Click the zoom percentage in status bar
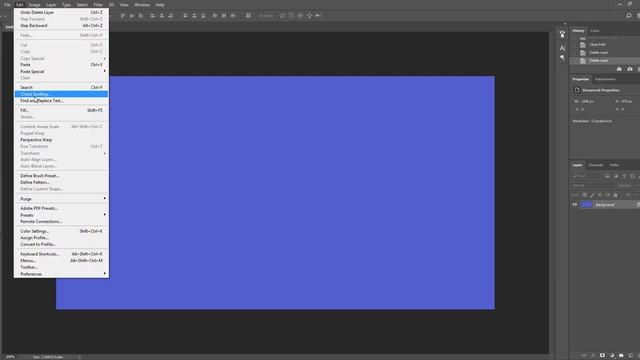 [10, 357]
